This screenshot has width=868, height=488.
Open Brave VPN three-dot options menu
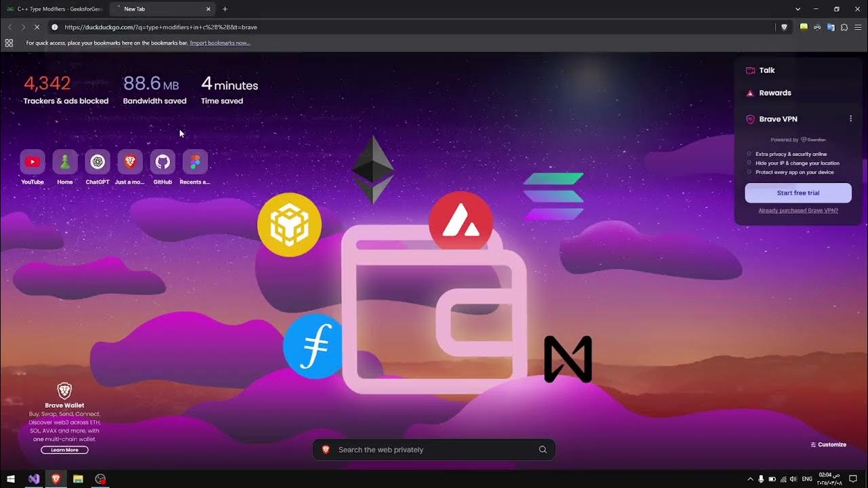tap(851, 119)
